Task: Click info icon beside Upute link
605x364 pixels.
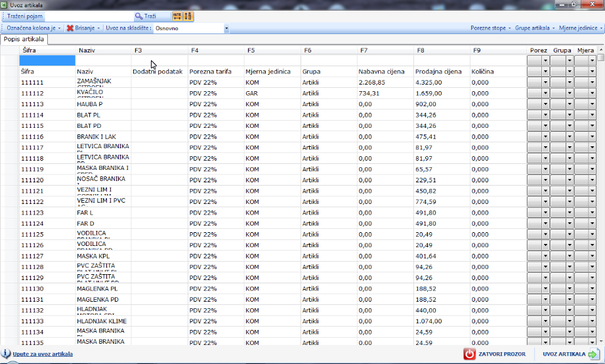Action: pyautogui.click(x=6, y=354)
